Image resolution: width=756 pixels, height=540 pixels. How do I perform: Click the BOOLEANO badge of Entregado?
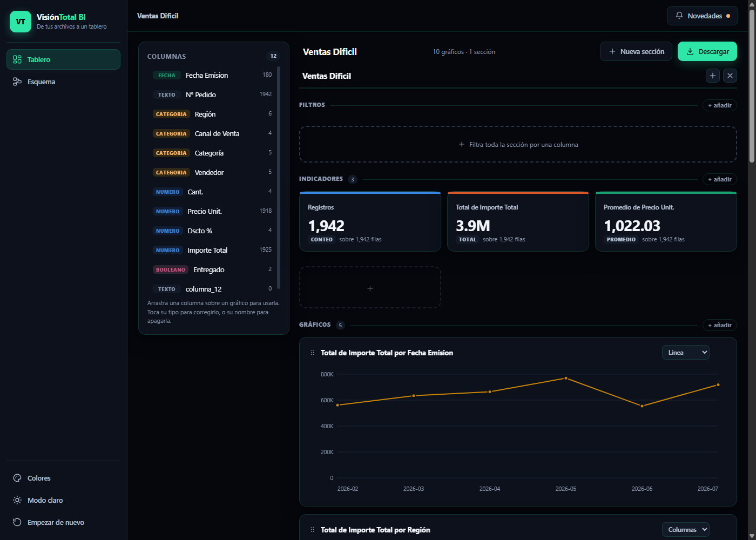[171, 270]
